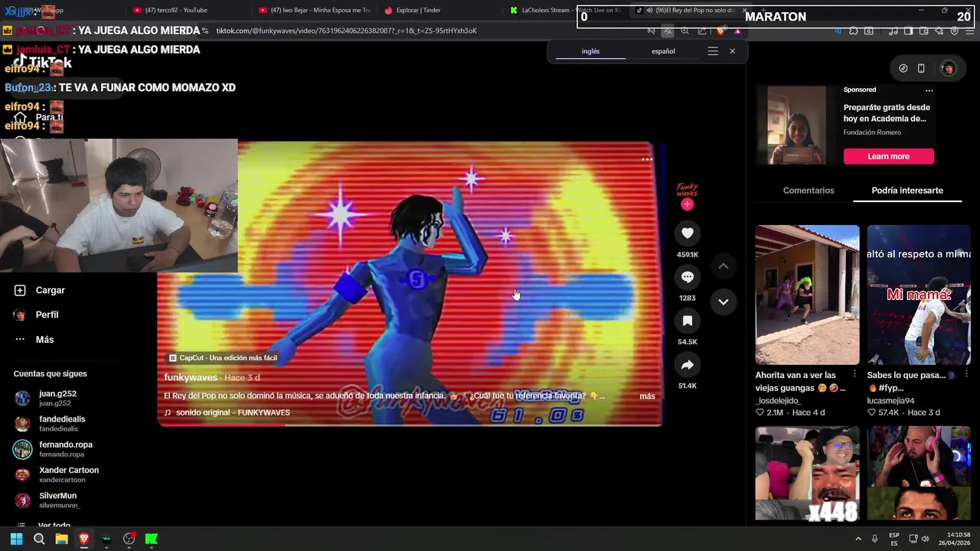Open options for the _losdelejido_ video card
This screenshot has width=980, height=551.
(x=854, y=374)
